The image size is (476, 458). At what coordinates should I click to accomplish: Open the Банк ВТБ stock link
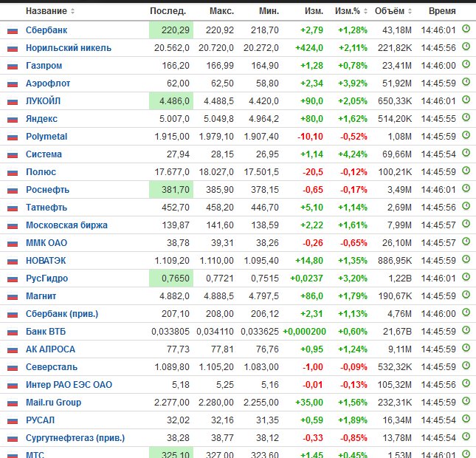pos(46,332)
